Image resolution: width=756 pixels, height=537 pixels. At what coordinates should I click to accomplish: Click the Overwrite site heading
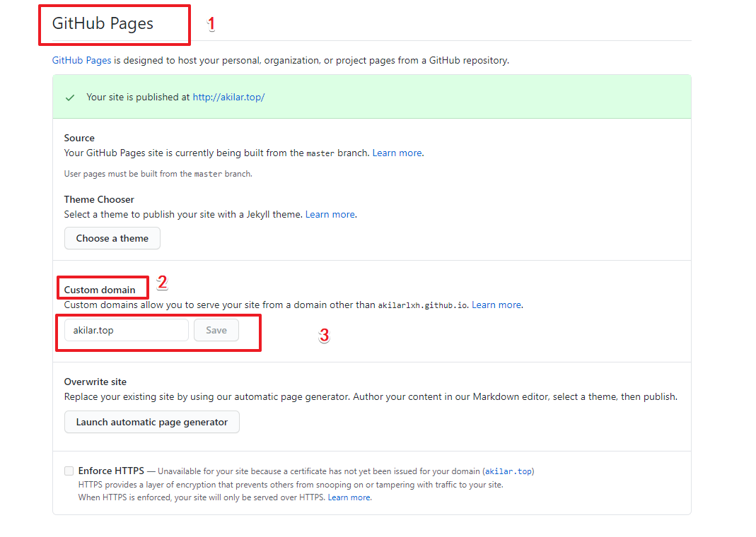[x=95, y=382]
